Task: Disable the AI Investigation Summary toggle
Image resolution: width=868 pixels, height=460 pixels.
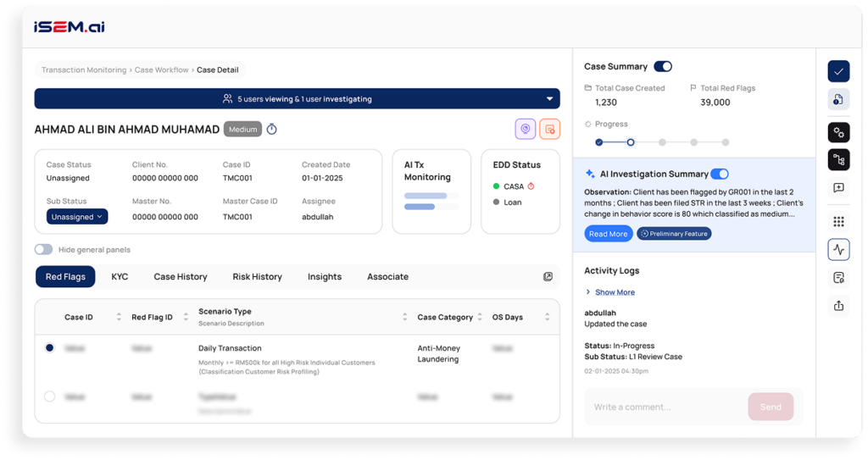Action: [x=719, y=174]
